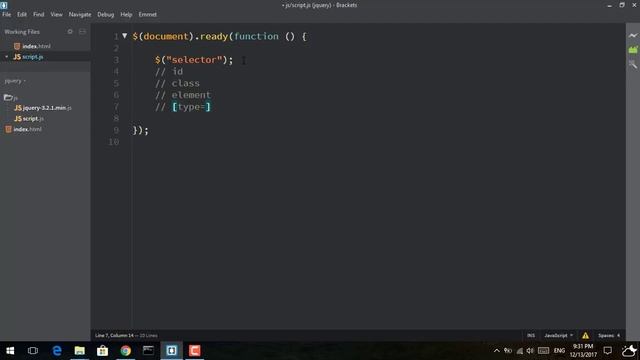Viewport: 640px width, 360px height.
Task: Open the jquery project dropdown
Action: click(15, 81)
